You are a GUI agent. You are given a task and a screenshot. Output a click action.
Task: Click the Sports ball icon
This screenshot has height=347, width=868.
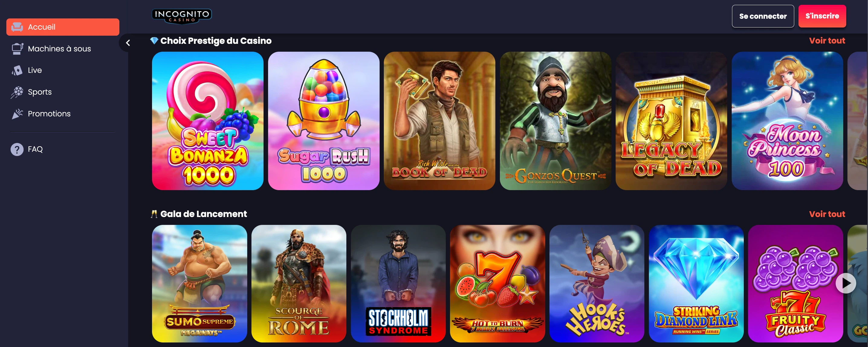click(17, 92)
